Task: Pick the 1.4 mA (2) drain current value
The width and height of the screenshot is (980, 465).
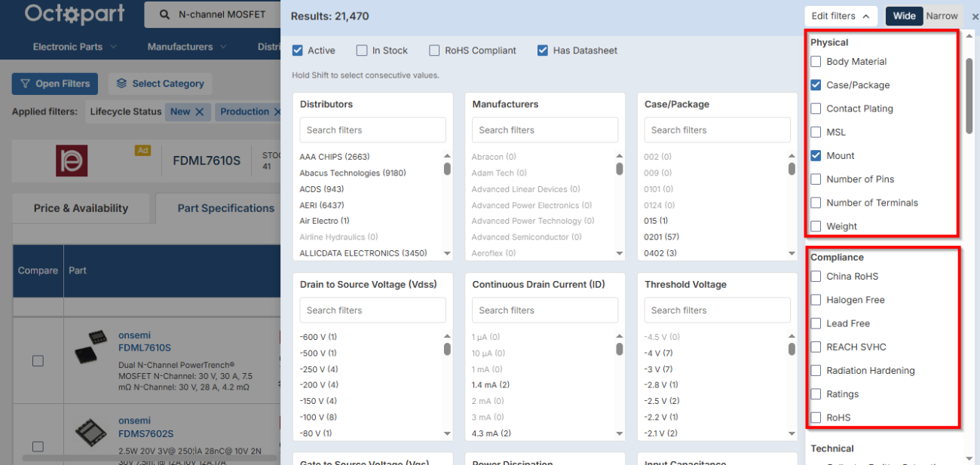Action: pos(491,385)
